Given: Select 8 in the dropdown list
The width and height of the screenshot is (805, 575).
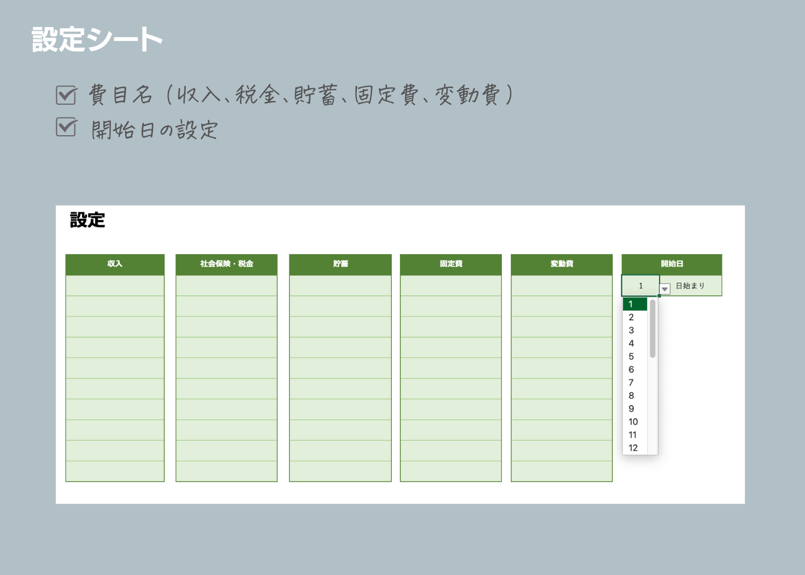Looking at the screenshot, I should coord(631,396).
